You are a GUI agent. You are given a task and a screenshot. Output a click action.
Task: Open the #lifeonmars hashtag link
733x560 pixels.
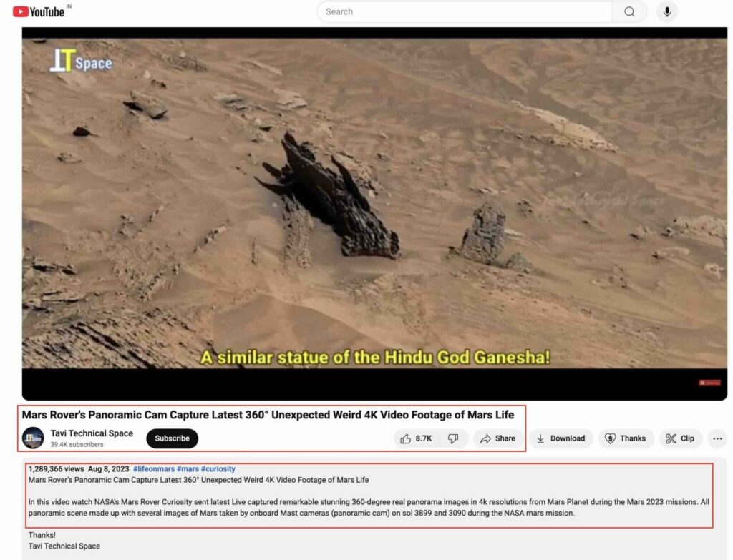tap(154, 469)
